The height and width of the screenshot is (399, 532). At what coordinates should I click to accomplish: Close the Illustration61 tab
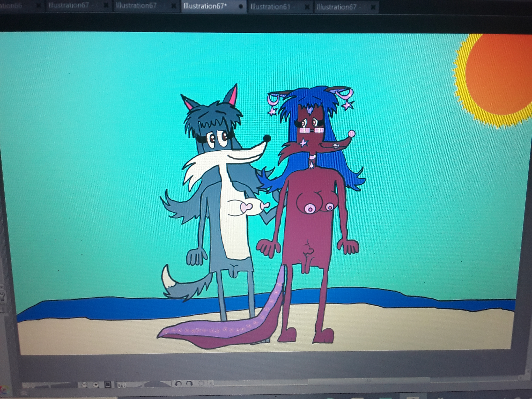click(307, 7)
